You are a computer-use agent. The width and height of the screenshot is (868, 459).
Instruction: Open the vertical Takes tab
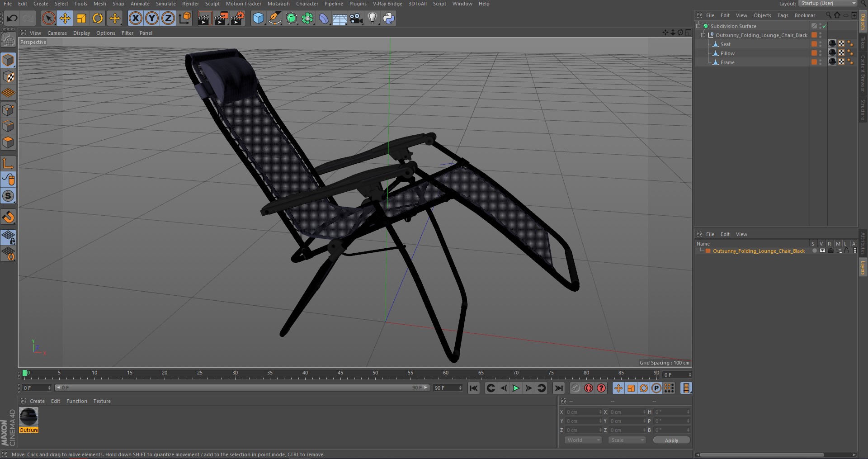point(863,43)
